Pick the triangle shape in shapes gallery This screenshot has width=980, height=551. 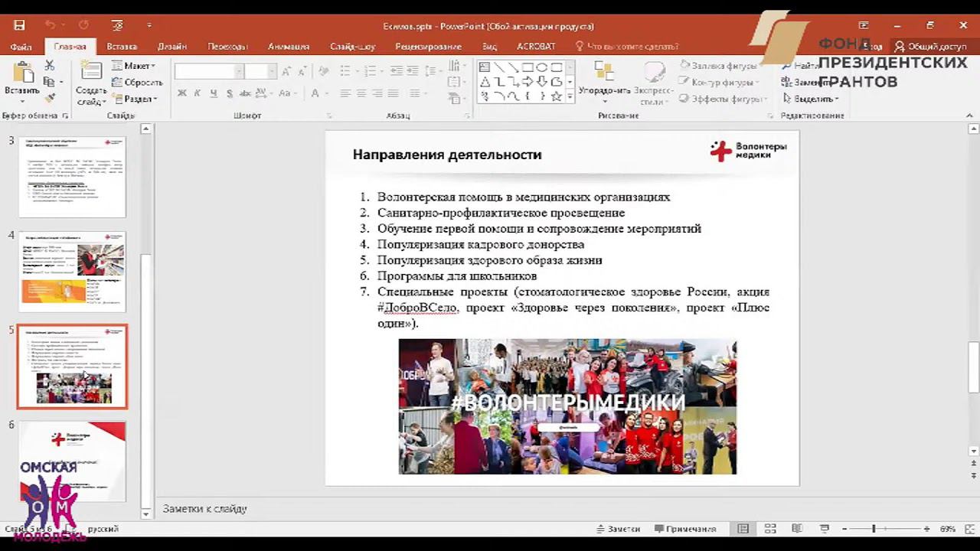tap(485, 82)
